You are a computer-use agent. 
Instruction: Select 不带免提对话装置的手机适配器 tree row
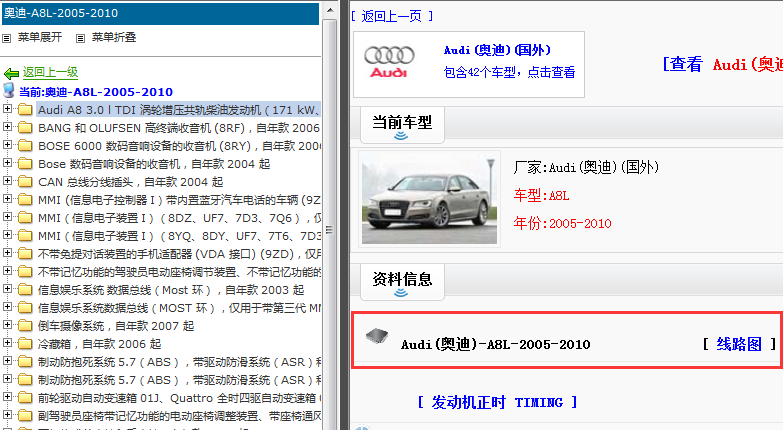[179, 254]
